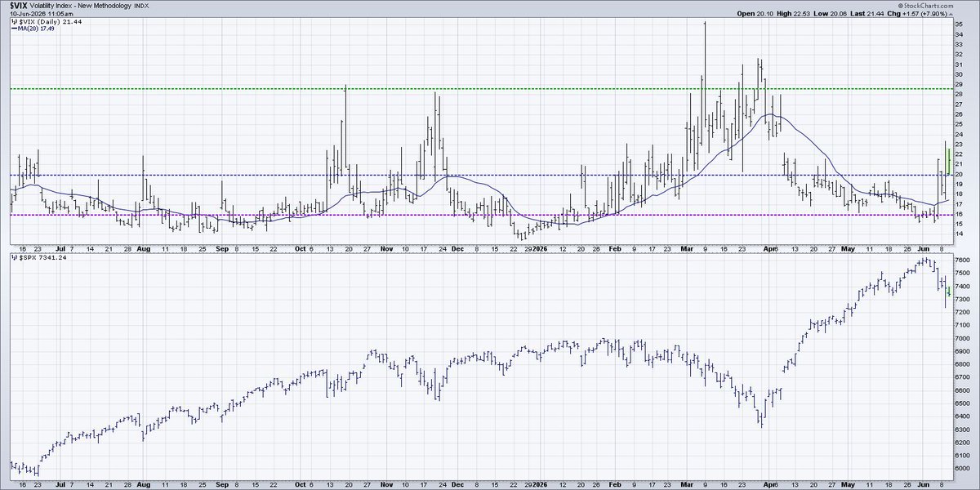Click the 6500 label on the SPX price axis
Image resolution: width=980 pixels, height=490 pixels.
(x=962, y=403)
